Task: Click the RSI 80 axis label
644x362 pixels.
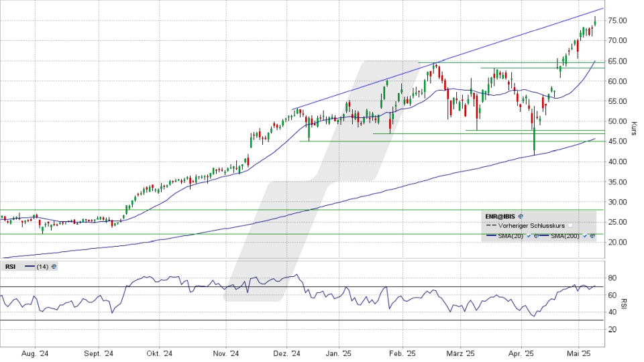Action: tap(612, 278)
